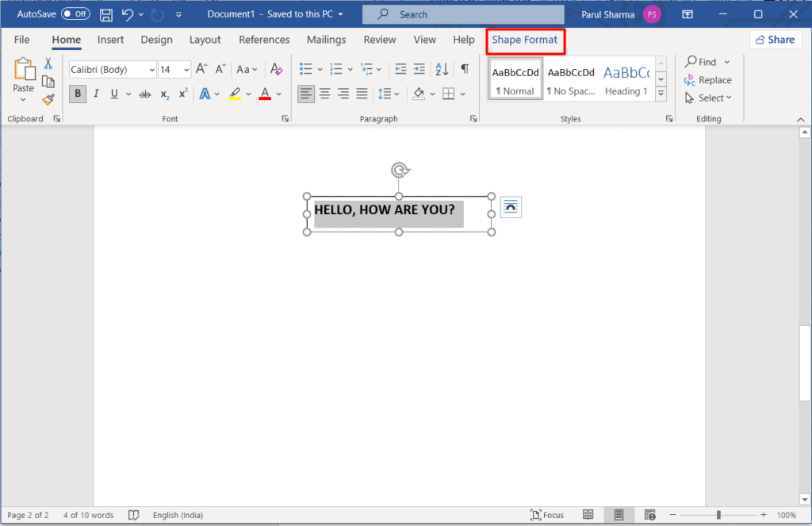
Task: Open the References tab
Action: (x=264, y=40)
